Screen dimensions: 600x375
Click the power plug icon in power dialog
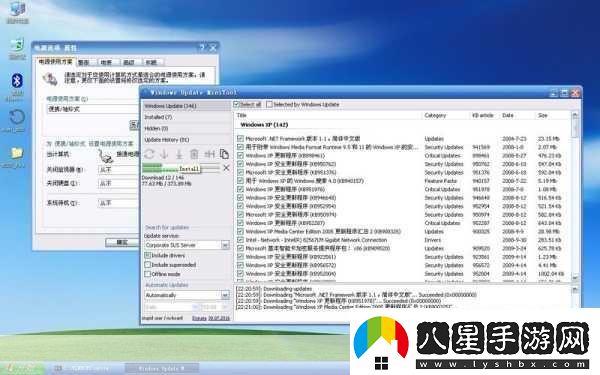(50, 79)
